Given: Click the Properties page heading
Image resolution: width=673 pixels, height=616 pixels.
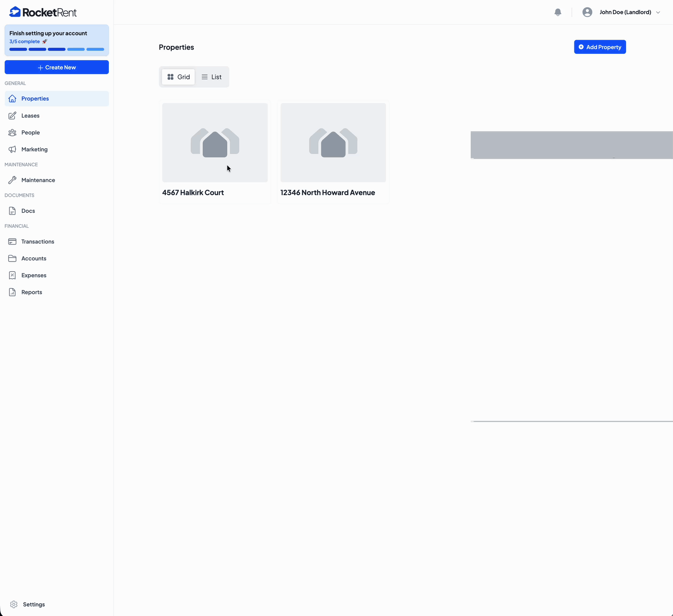Looking at the screenshot, I should pos(176,47).
